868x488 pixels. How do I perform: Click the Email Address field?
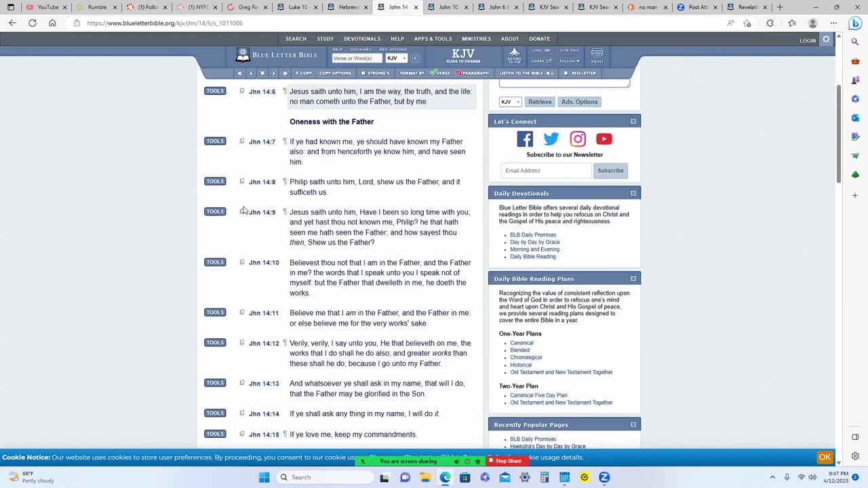pyautogui.click(x=547, y=171)
